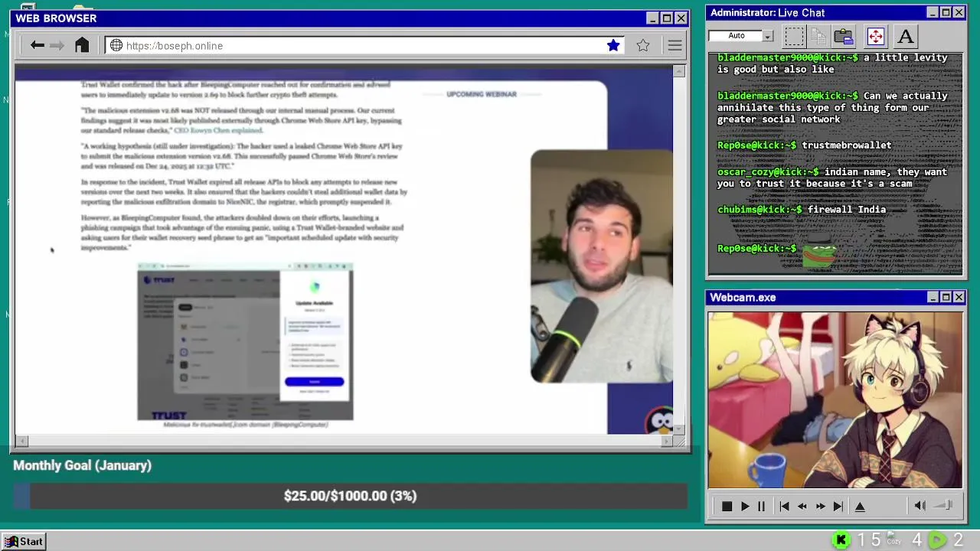Click the font 'A' icon in Live Chat
Viewport: 980px width, 551px height.
[x=906, y=36]
